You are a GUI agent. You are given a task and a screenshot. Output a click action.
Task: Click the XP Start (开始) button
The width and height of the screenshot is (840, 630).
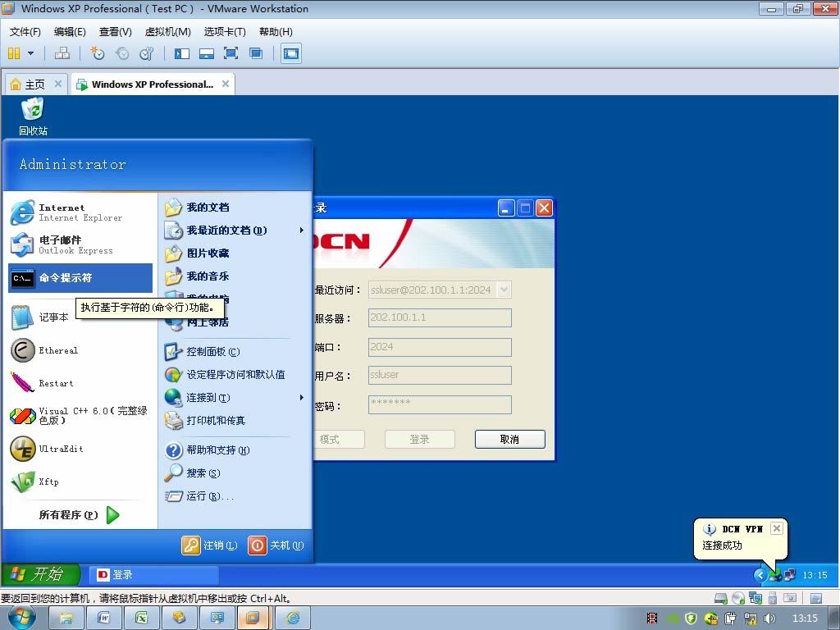point(41,574)
